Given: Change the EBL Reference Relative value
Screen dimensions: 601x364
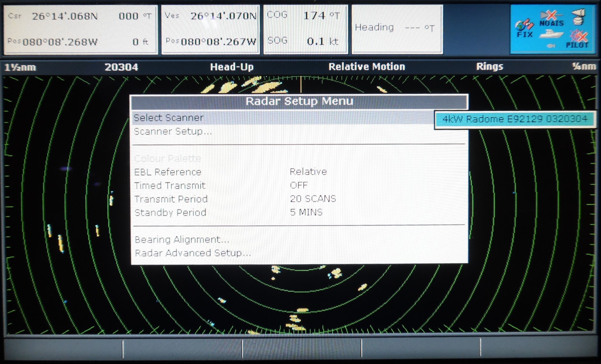Looking at the screenshot, I should click(308, 172).
